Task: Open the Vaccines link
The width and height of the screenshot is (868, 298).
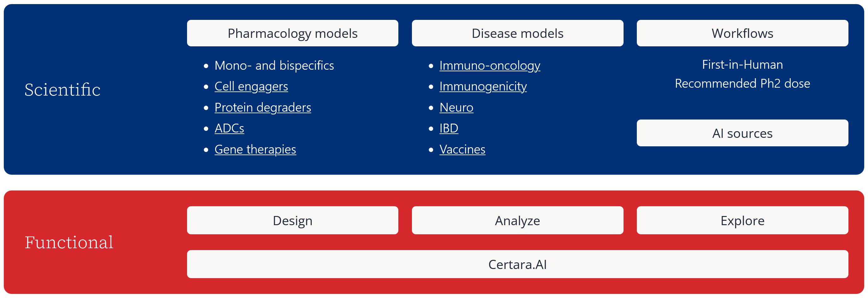Action: tap(462, 149)
